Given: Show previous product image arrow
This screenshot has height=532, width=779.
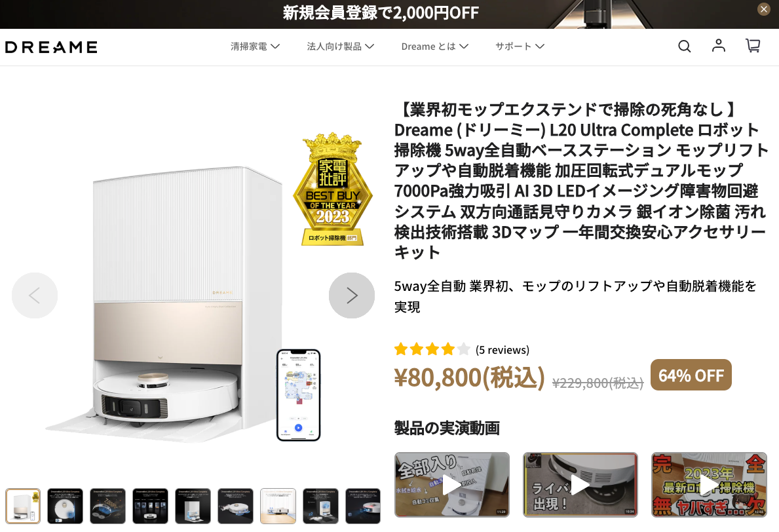Looking at the screenshot, I should pyautogui.click(x=35, y=295).
